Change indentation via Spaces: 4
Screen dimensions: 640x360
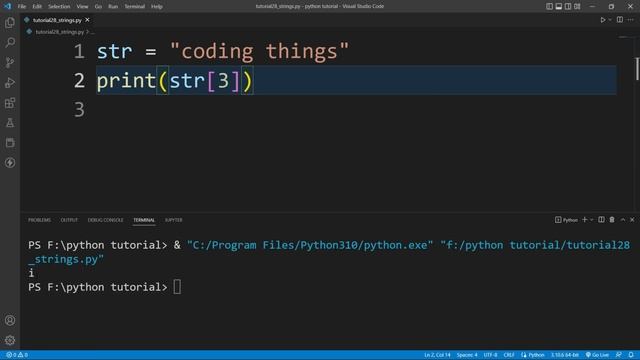tap(467, 355)
